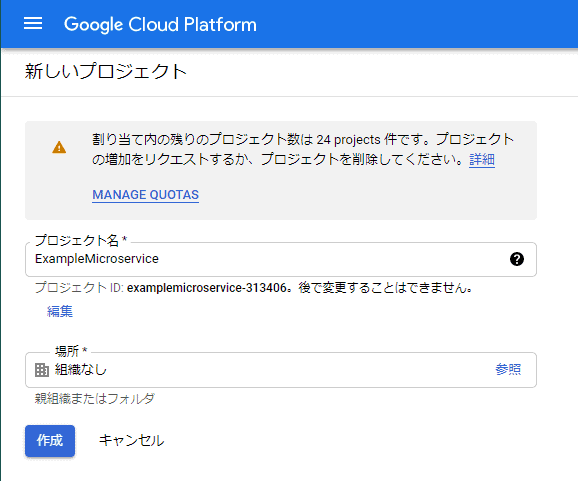The height and width of the screenshot is (481, 578).
Task: Click the 作成 create button
Action: click(50, 441)
